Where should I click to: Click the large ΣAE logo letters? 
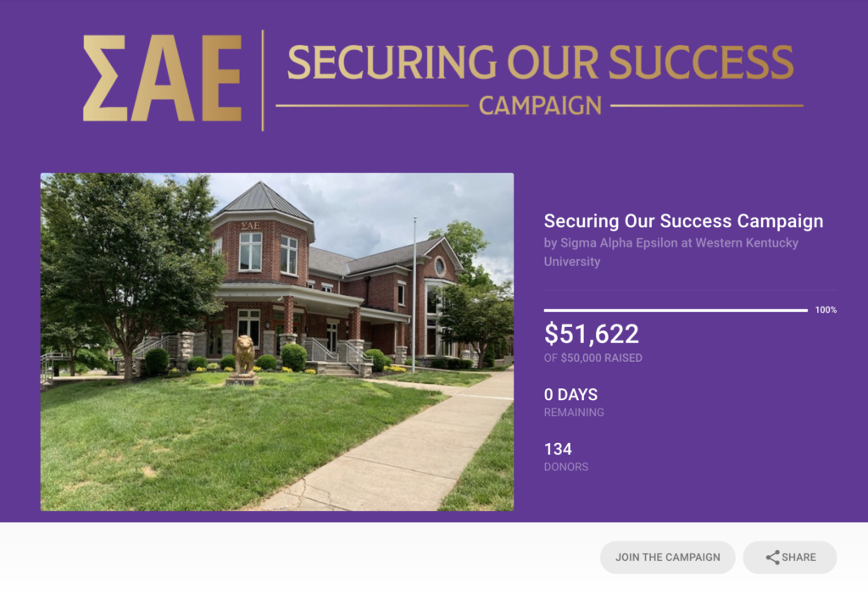click(x=162, y=79)
